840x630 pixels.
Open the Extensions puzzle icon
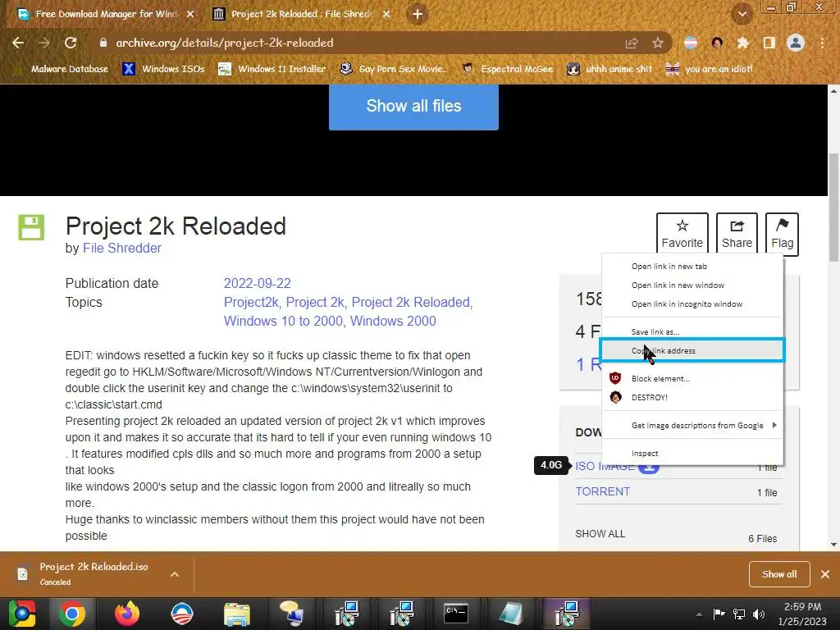tap(742, 43)
